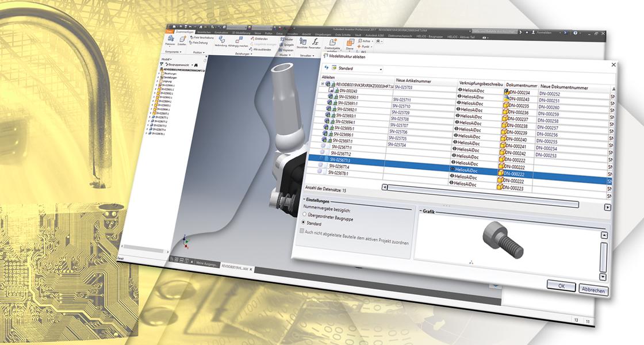This screenshot has width=644, height=345.
Task: Click the refresh arrows icon in dialog
Action: [x=327, y=67]
